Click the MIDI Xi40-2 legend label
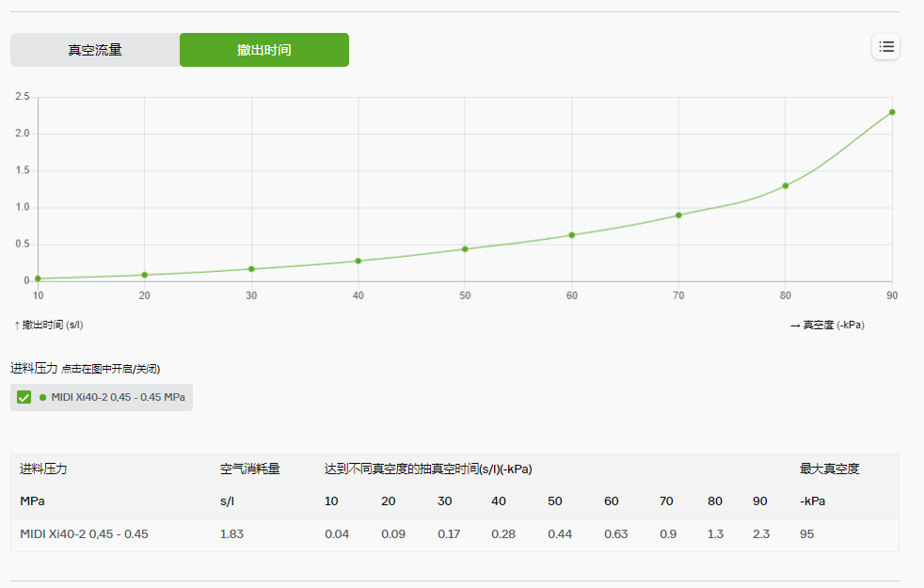The height and width of the screenshot is (588, 924). point(116,397)
